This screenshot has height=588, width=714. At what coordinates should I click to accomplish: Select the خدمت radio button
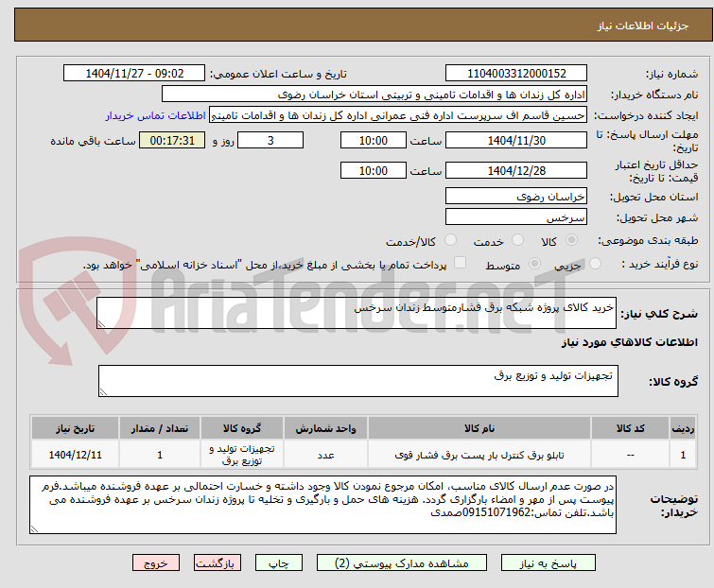pyautogui.click(x=517, y=240)
